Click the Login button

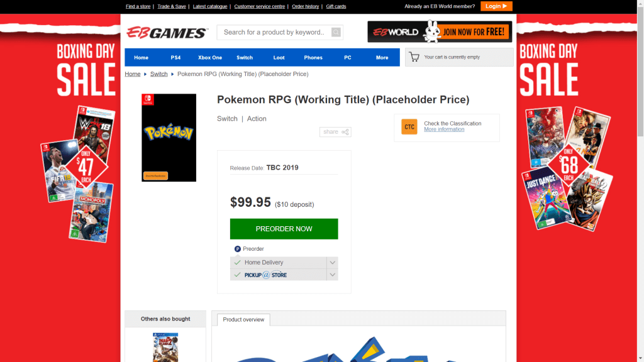point(496,6)
